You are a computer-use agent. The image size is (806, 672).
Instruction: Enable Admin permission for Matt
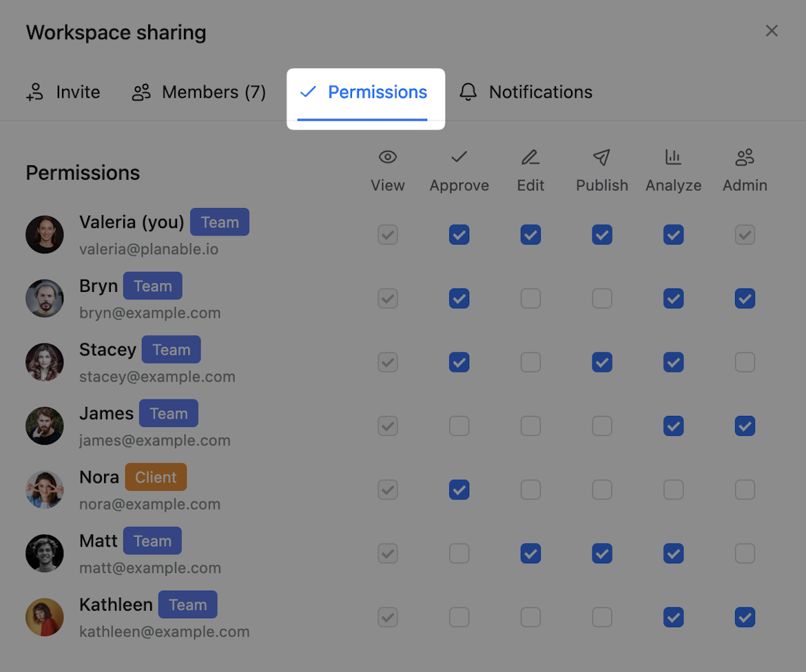(x=745, y=554)
